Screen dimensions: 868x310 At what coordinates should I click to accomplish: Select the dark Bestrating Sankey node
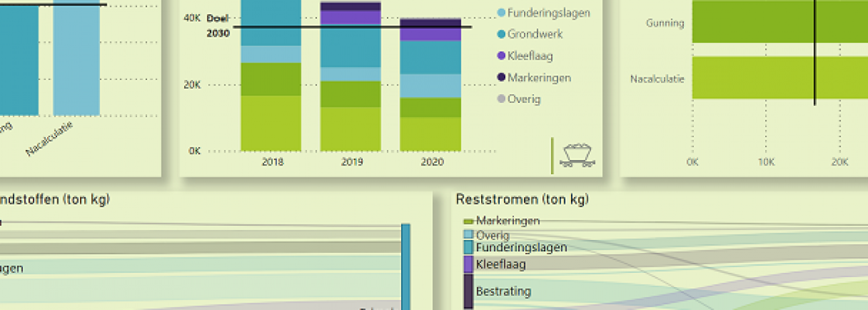tap(469, 290)
